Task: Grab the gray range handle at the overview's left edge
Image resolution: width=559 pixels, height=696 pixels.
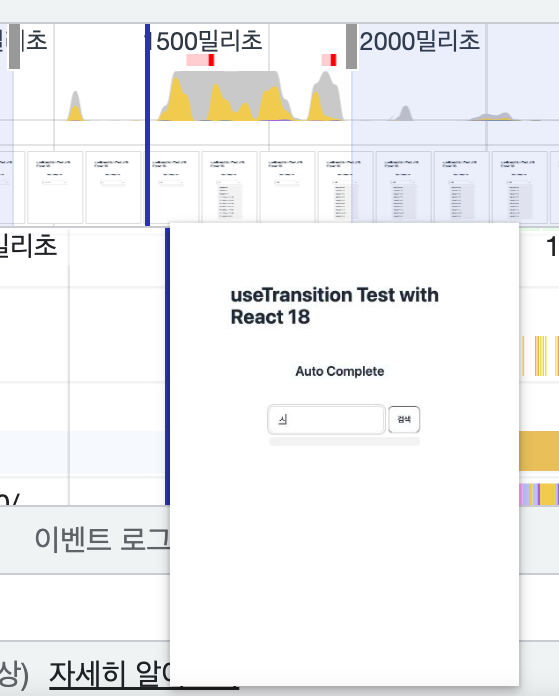Action: pyautogui.click(x=14, y=47)
